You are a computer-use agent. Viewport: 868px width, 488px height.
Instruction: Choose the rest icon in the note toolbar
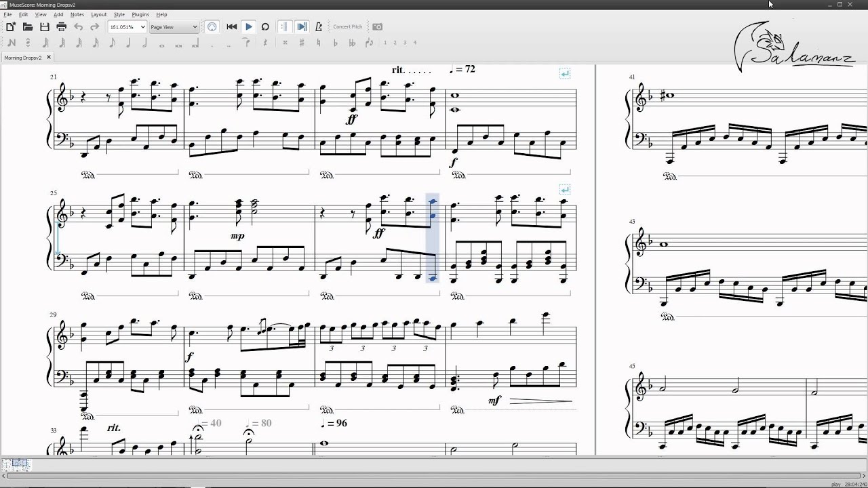264,43
